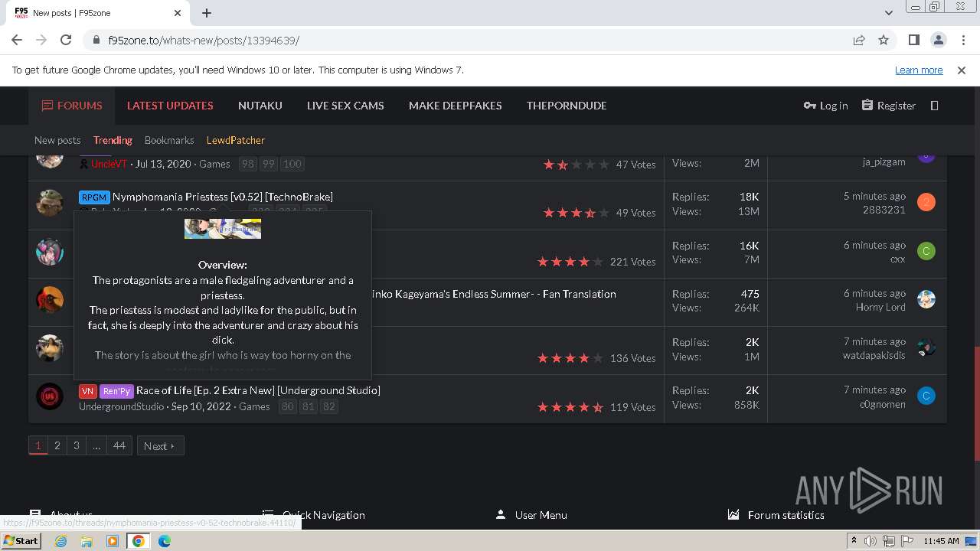Open last poster watdapakisdis profile
This screenshot has width=980, height=551.
(x=874, y=355)
